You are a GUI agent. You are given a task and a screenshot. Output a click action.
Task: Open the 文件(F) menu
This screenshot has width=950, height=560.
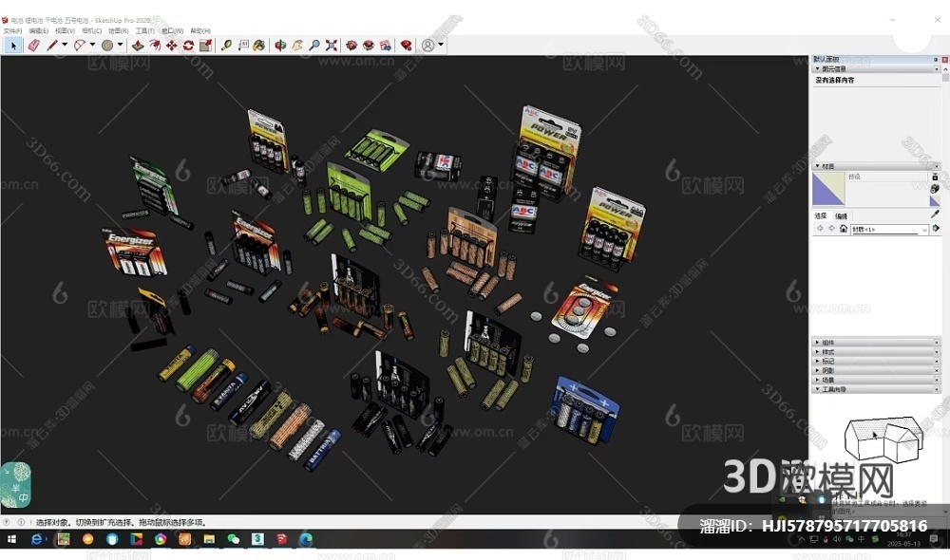point(12,31)
